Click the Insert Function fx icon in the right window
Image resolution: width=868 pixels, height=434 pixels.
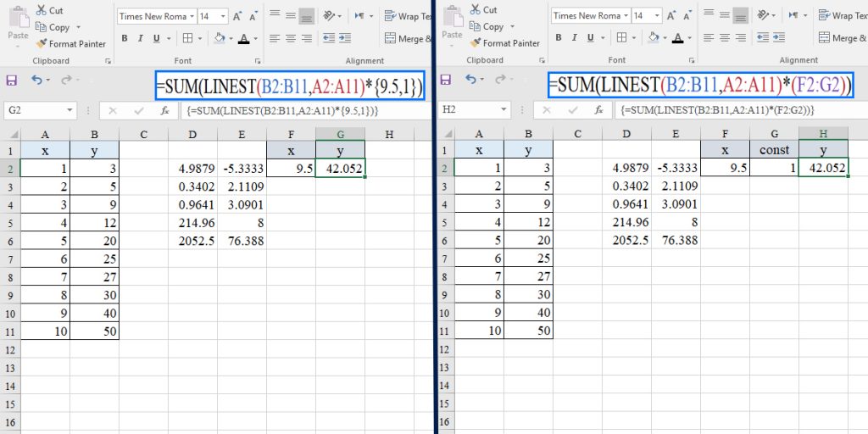coord(599,109)
